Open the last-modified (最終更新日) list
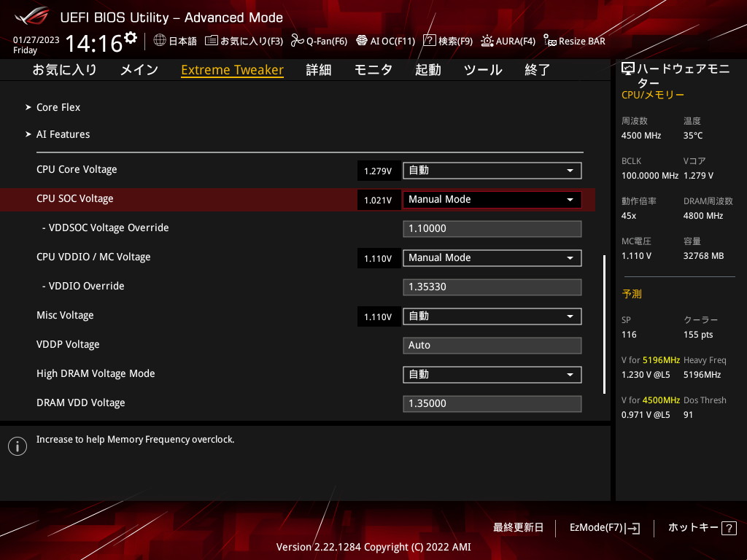The image size is (747, 560). [x=518, y=528]
